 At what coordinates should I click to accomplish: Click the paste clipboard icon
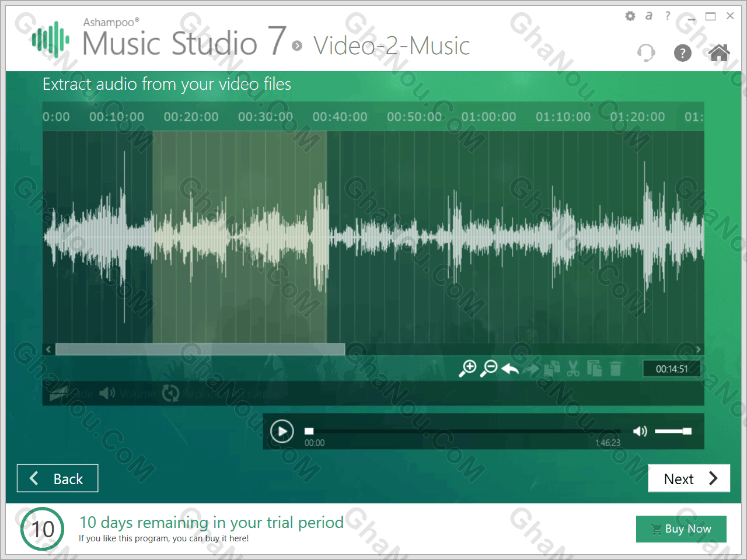pyautogui.click(x=594, y=369)
